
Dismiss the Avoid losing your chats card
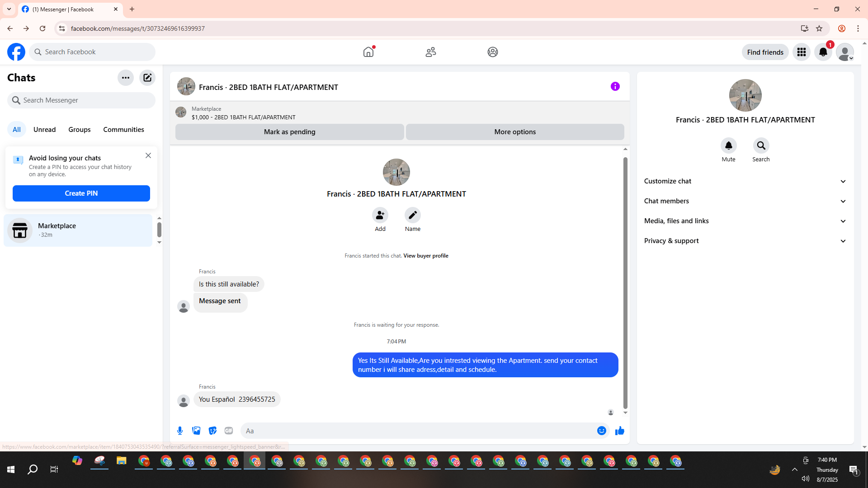point(148,155)
